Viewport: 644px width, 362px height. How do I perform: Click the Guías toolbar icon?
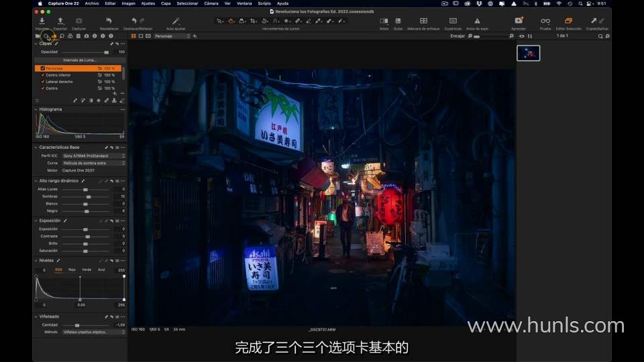pyautogui.click(x=398, y=21)
